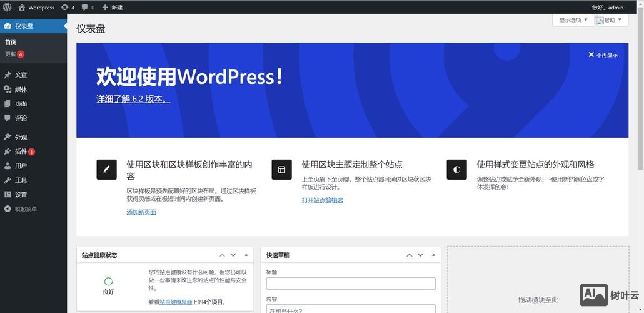Follow the 添加新页面 link
This screenshot has width=644, height=313.
141,212
